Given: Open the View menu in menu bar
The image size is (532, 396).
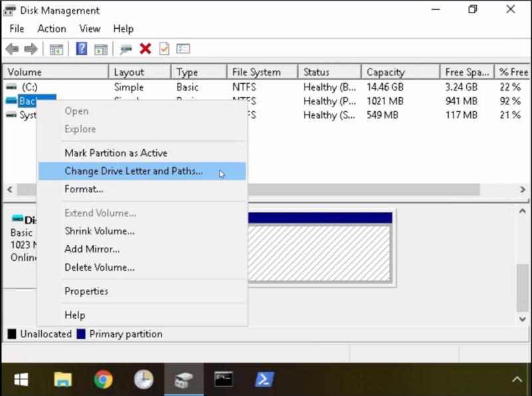Looking at the screenshot, I should (x=90, y=29).
